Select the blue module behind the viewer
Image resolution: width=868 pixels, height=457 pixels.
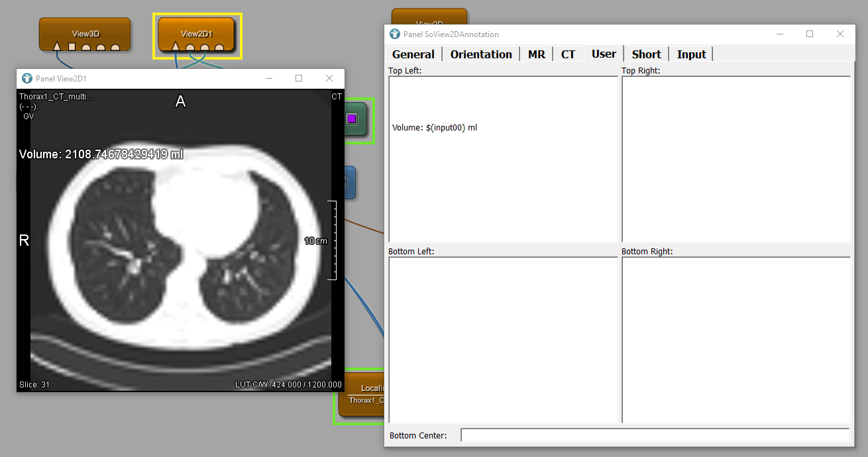[x=350, y=182]
